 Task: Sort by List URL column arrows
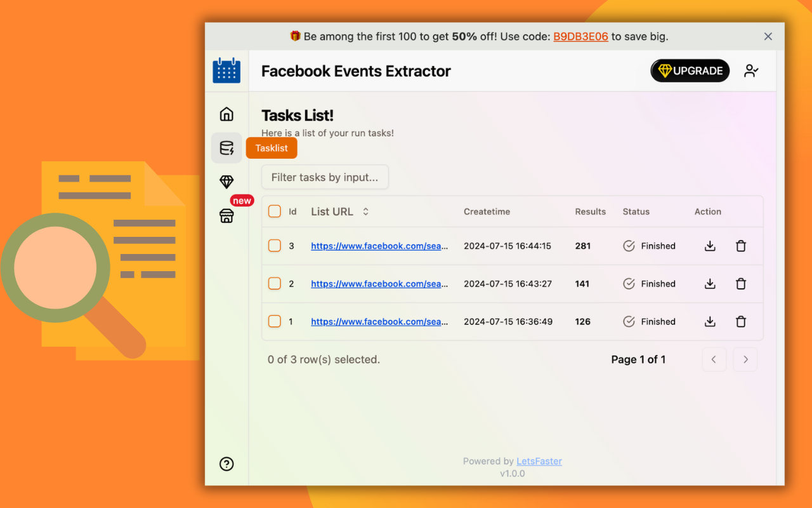coord(365,211)
